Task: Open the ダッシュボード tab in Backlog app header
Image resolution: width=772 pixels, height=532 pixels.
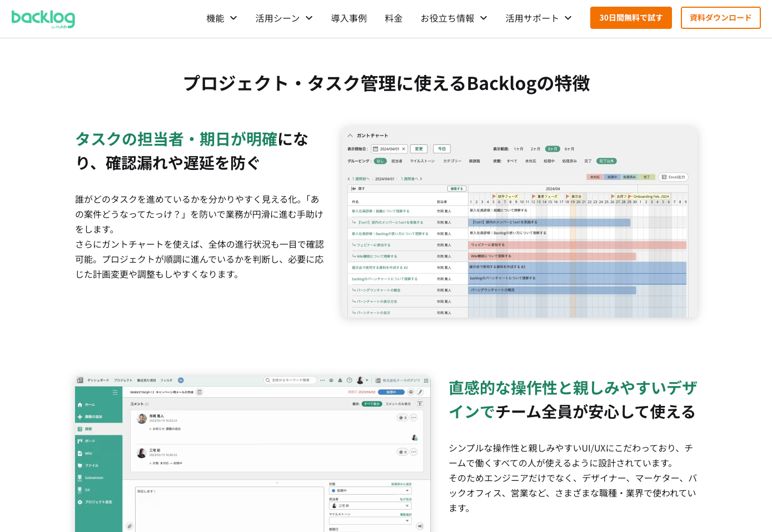Action: coord(98,380)
